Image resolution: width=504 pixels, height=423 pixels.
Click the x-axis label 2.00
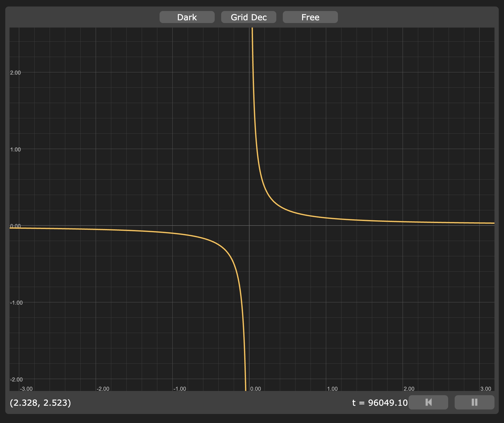409,389
